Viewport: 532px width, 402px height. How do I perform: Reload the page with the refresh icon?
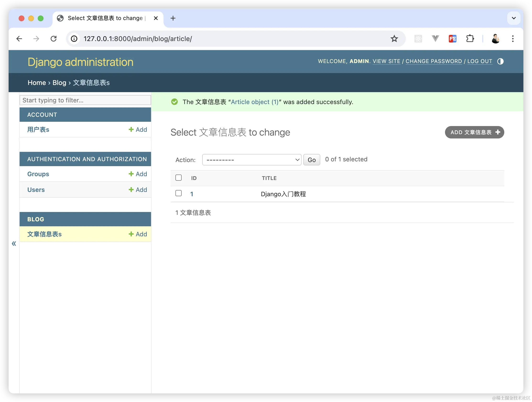(x=53, y=39)
